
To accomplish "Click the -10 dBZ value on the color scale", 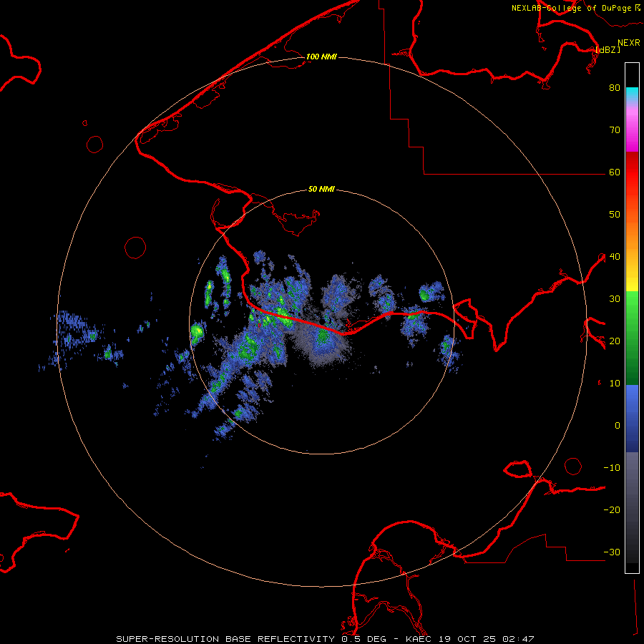I will [x=612, y=468].
